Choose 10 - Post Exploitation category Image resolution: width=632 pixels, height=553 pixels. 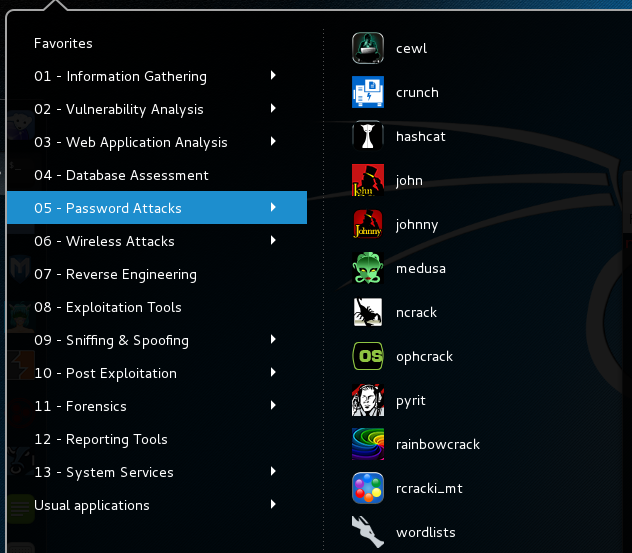(157, 373)
